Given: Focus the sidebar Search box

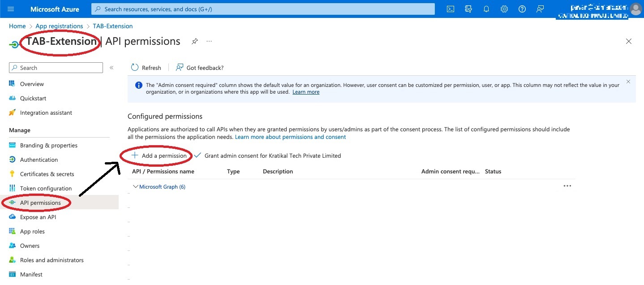Looking at the screenshot, I should [56, 68].
